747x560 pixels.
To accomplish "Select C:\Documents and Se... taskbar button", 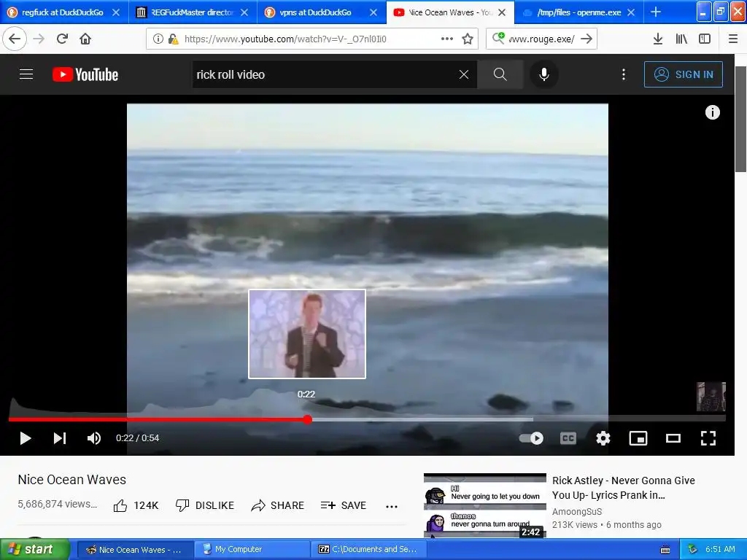I will (x=368, y=550).
